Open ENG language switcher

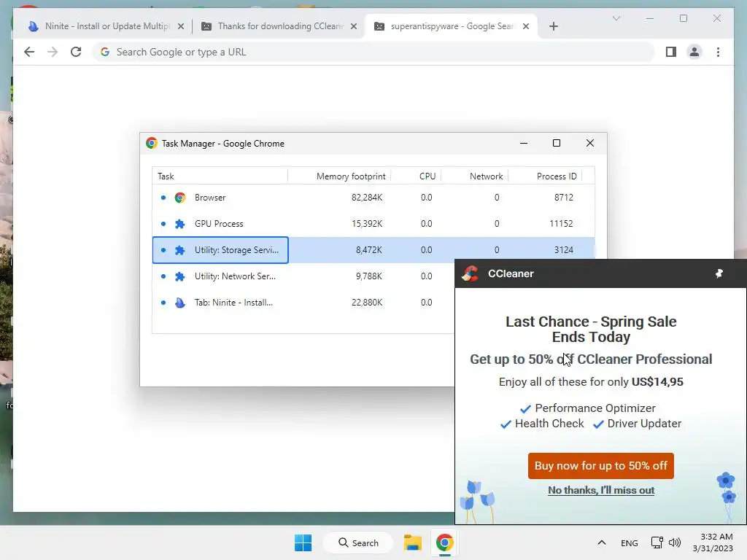click(x=630, y=542)
